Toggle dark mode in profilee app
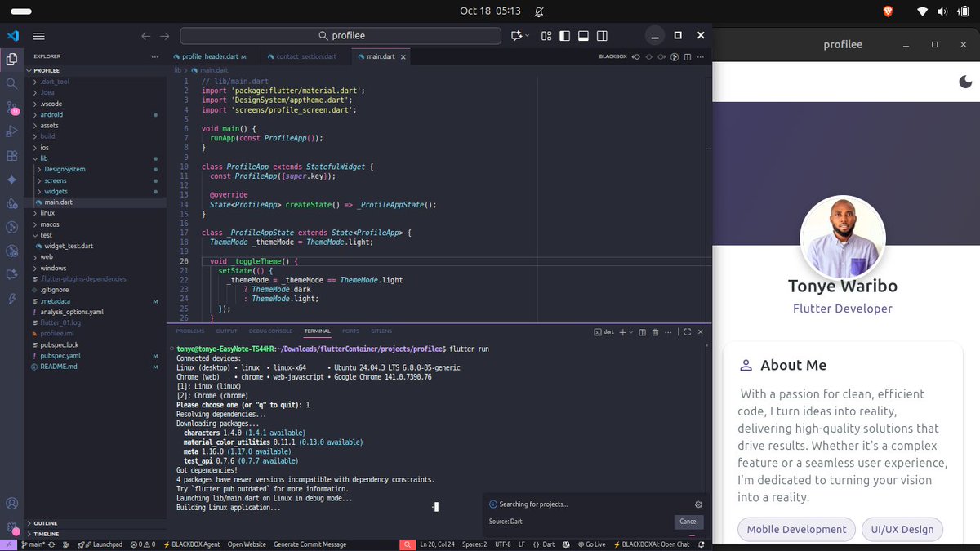 (965, 81)
